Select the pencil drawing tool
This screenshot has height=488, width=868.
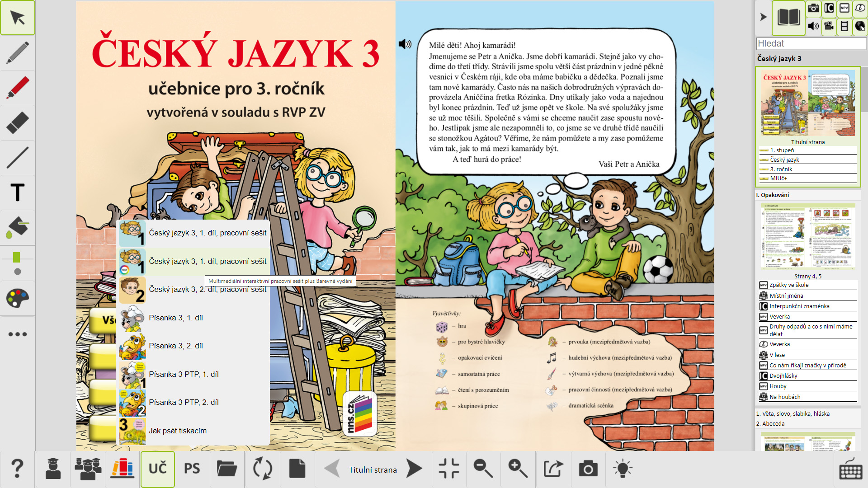[18, 53]
